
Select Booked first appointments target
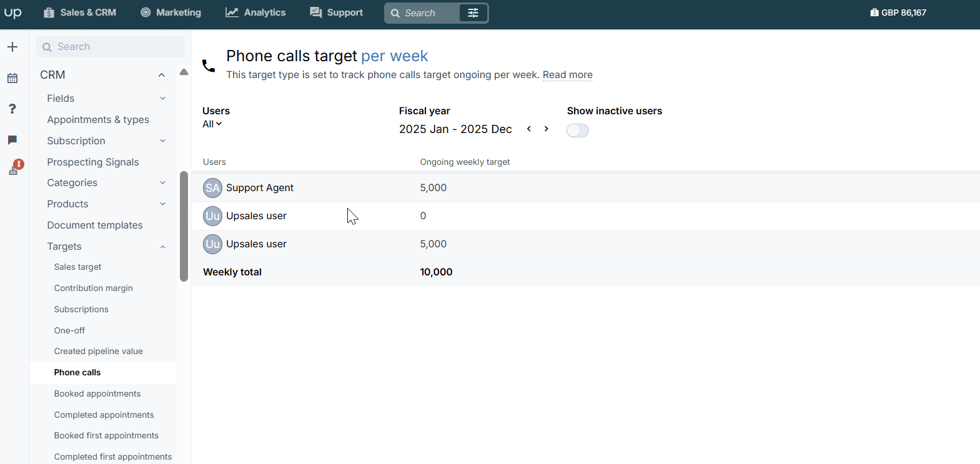[x=106, y=436]
